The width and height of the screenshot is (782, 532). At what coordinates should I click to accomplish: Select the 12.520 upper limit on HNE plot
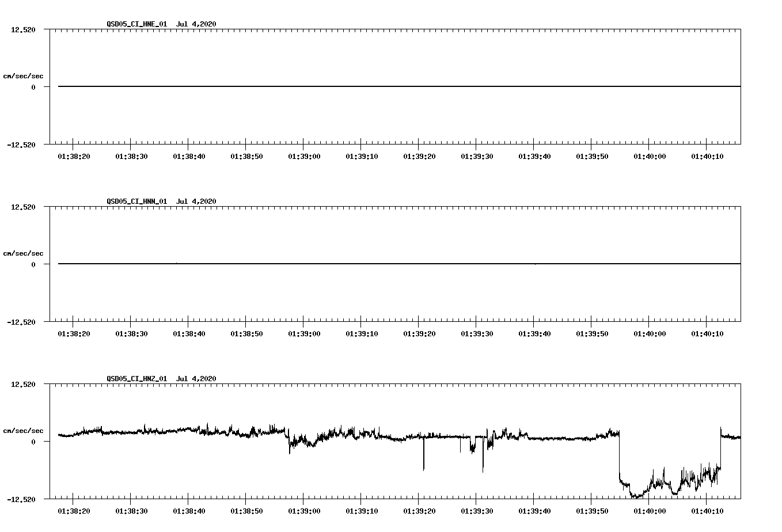[23, 29]
